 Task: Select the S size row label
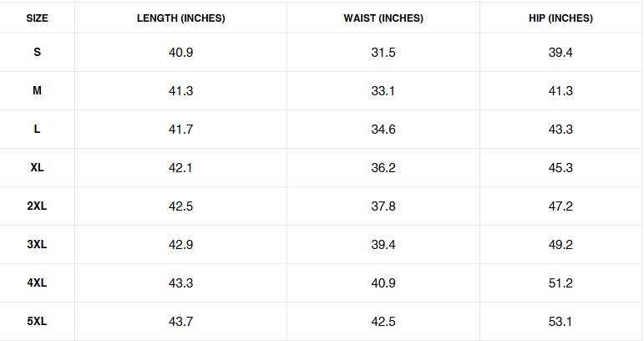coord(37,53)
